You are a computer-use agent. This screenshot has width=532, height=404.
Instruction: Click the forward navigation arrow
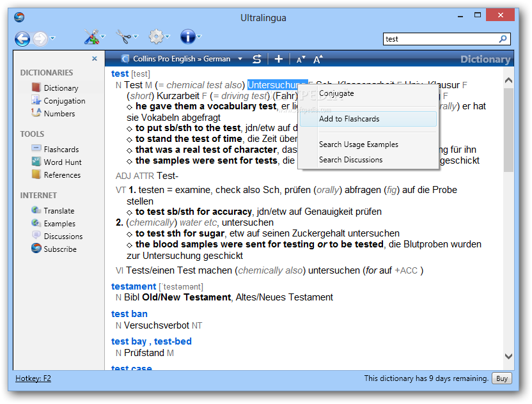(x=40, y=38)
